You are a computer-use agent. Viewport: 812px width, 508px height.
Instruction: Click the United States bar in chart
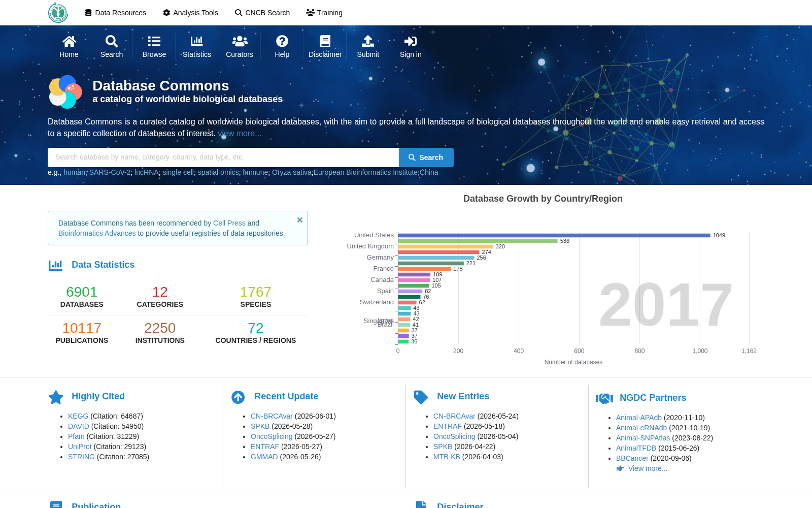pyautogui.click(x=554, y=235)
